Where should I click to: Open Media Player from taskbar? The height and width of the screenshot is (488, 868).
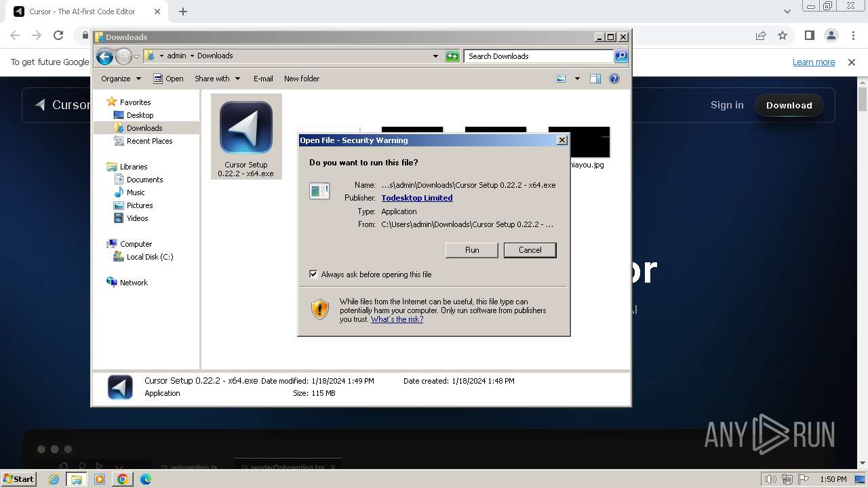point(100,479)
